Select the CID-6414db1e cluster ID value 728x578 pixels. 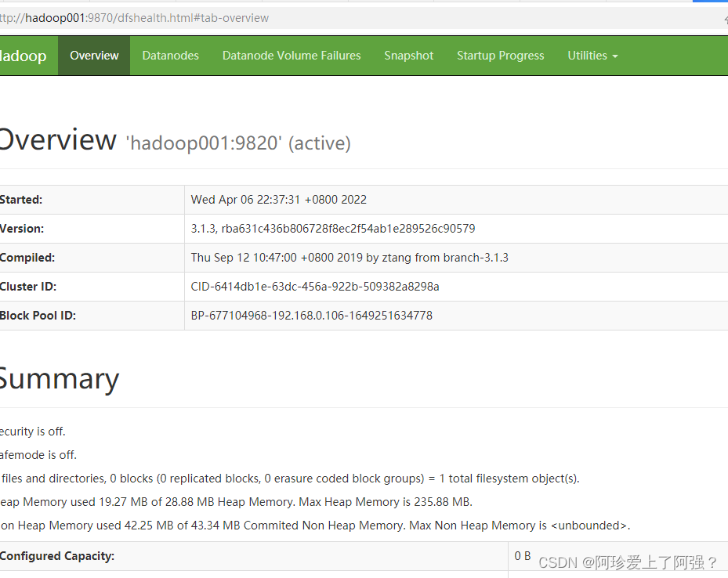coord(315,287)
